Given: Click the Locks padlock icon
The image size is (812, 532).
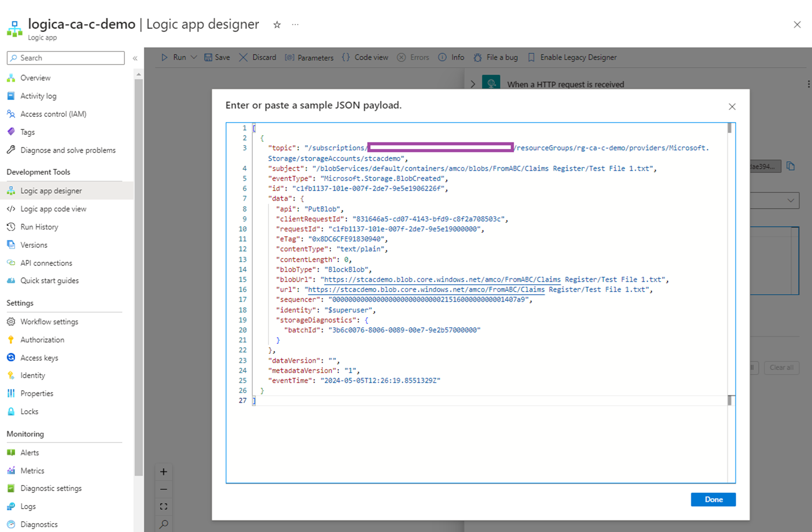Looking at the screenshot, I should click(x=11, y=411).
